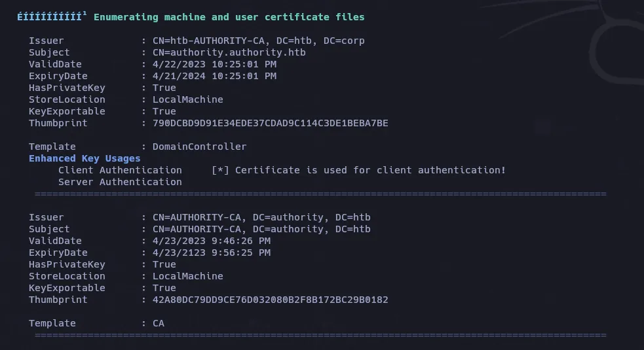
Task: Select subject 'CN=authority.authority.htb'
Action: (x=229, y=52)
